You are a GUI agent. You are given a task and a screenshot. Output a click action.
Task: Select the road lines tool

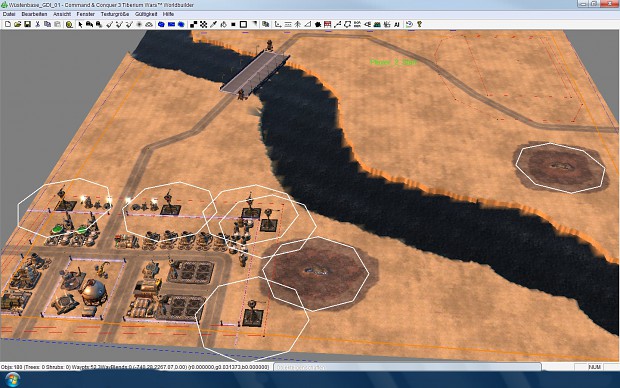(x=288, y=25)
